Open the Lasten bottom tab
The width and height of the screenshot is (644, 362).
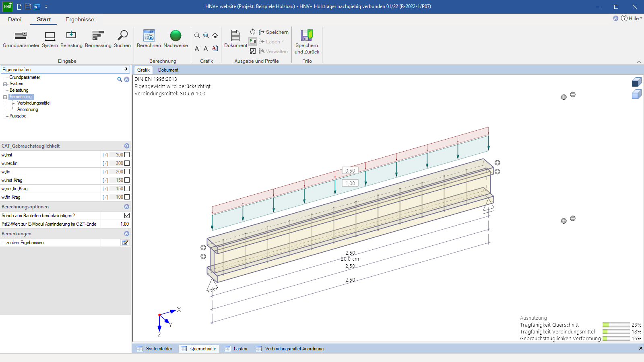click(236, 349)
